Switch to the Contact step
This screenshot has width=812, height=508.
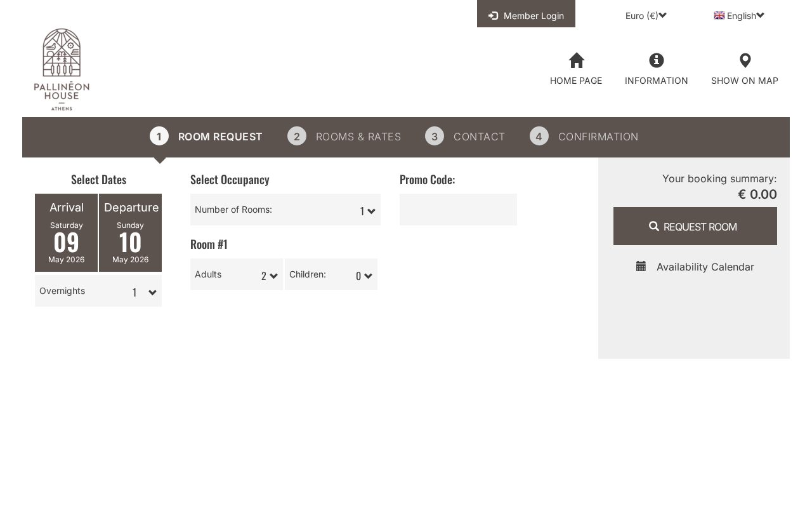coord(465,137)
